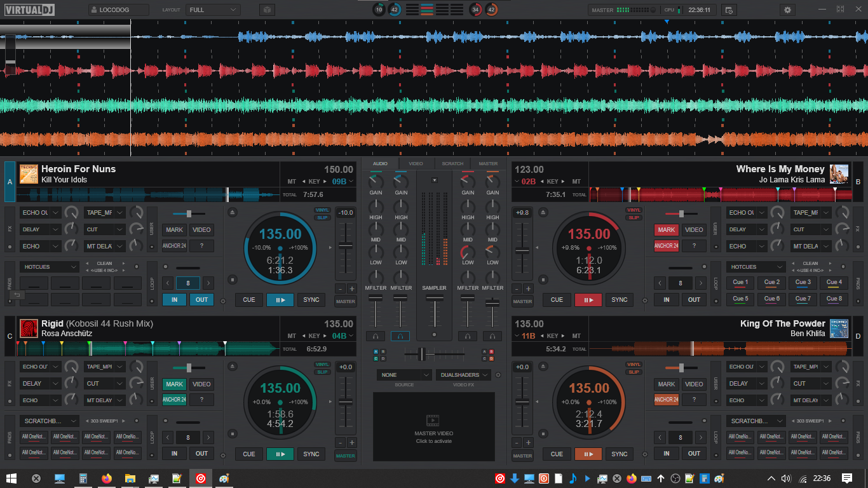Trigger Cue 3 hotcue pad on deck B
868x488 pixels.
point(803,282)
